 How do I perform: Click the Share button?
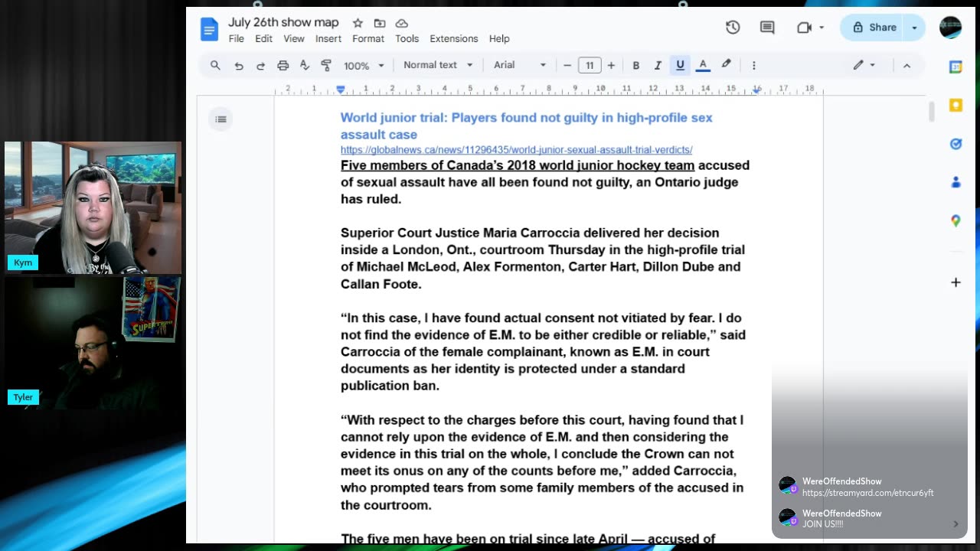point(874,28)
